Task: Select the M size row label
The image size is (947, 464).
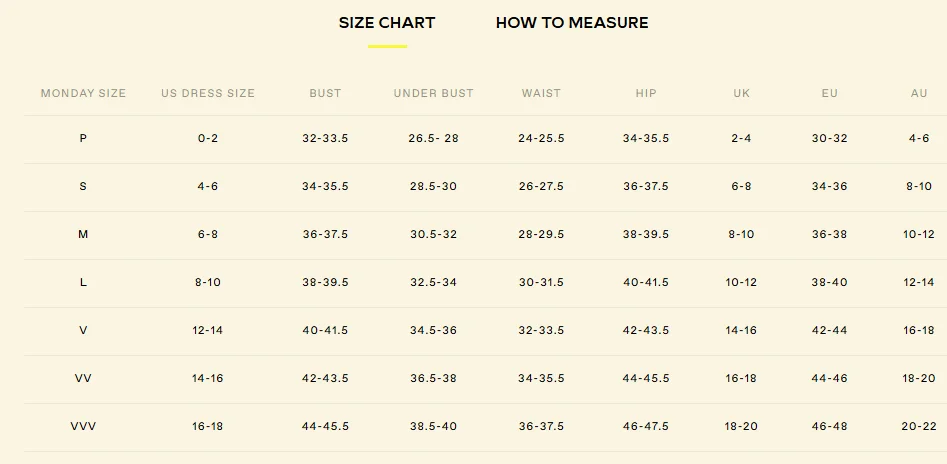Action: click(x=83, y=234)
